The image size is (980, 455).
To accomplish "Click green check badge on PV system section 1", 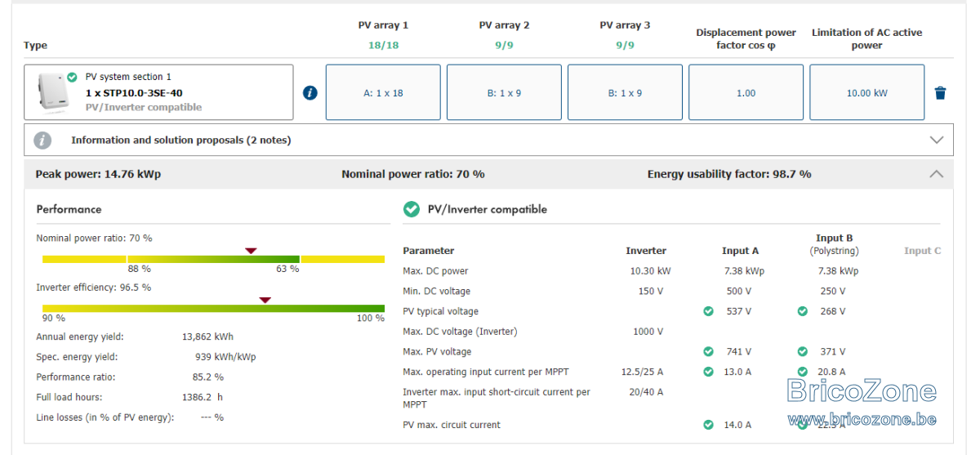I will pos(72,77).
